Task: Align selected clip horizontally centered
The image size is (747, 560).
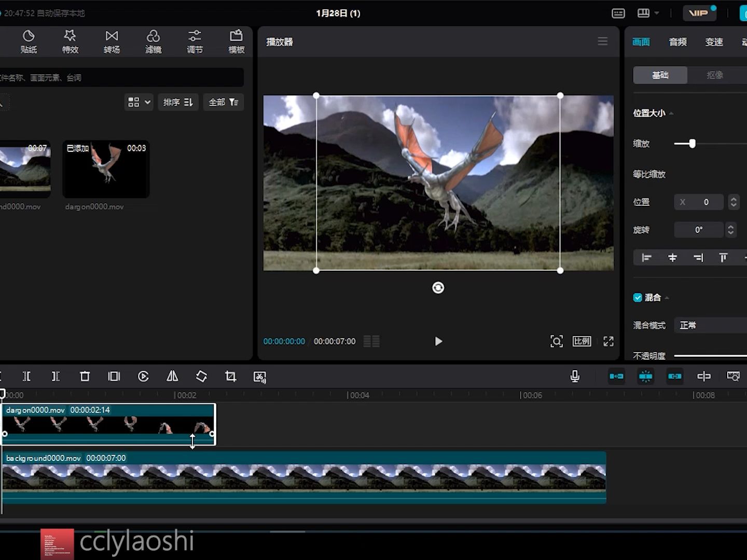Action: coord(672,258)
